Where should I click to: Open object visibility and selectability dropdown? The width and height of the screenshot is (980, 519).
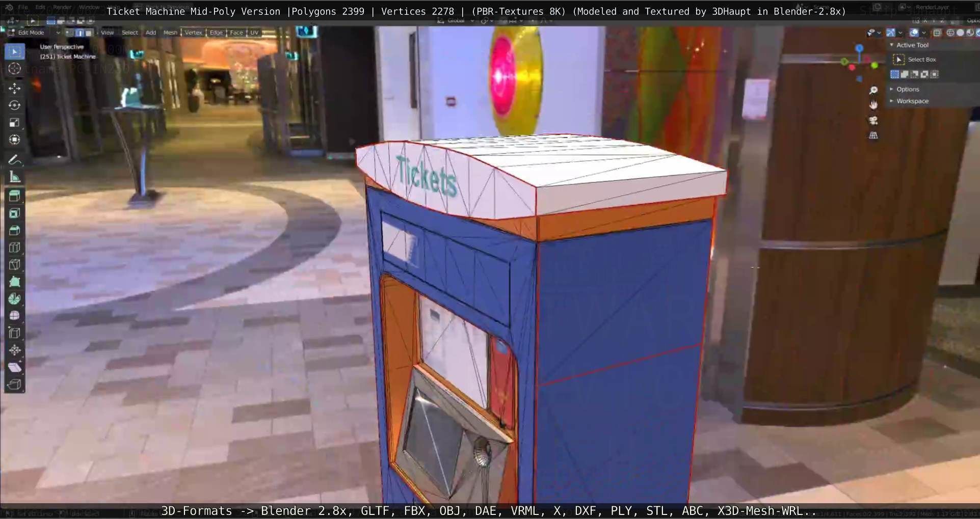point(874,33)
